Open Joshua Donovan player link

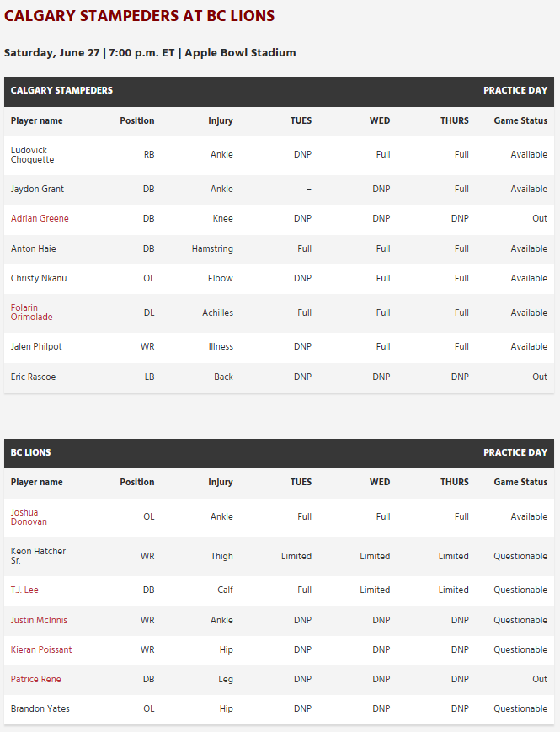coord(29,517)
